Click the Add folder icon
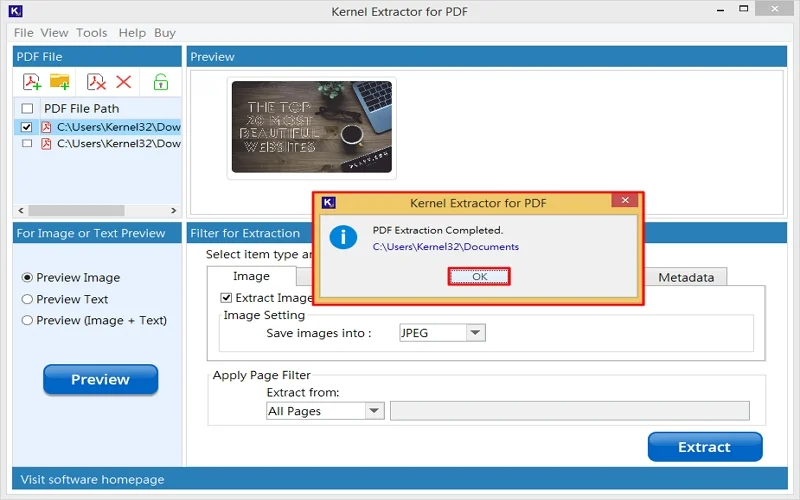The height and width of the screenshot is (500, 800). pyautogui.click(x=60, y=82)
